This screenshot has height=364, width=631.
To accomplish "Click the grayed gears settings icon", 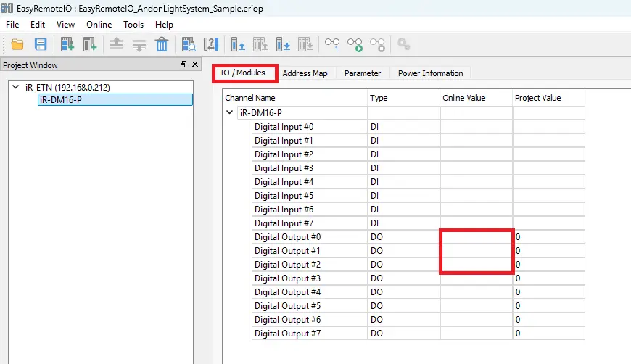I will tap(404, 44).
